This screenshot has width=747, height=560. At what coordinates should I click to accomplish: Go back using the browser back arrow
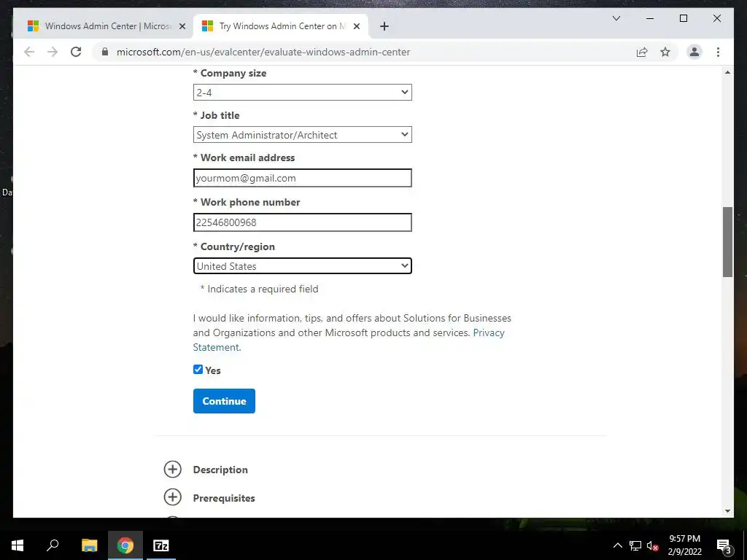(29, 52)
